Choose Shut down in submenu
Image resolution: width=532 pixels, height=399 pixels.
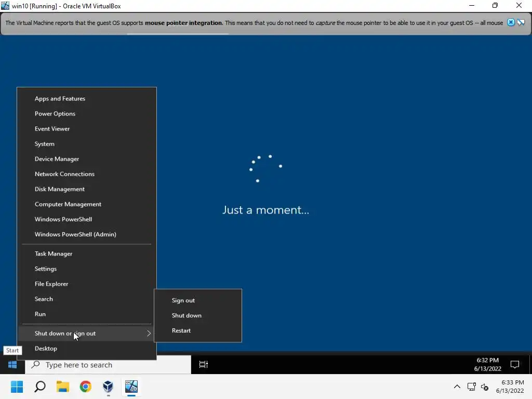(x=198, y=315)
